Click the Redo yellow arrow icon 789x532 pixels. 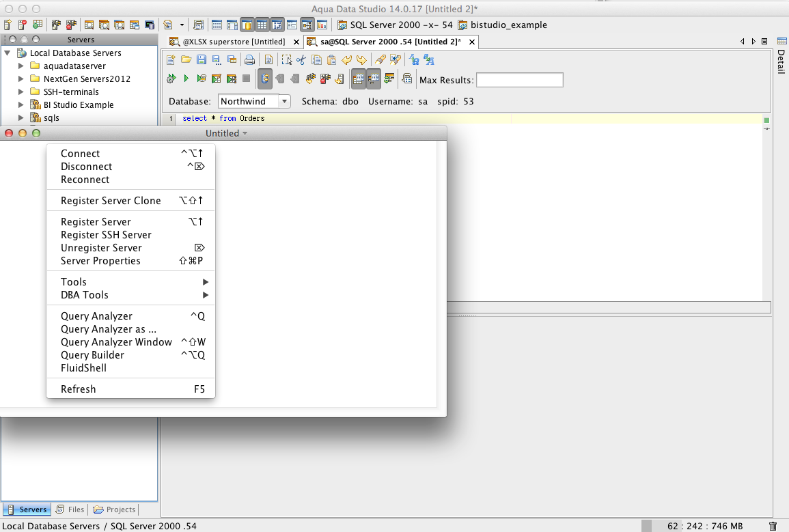361,60
